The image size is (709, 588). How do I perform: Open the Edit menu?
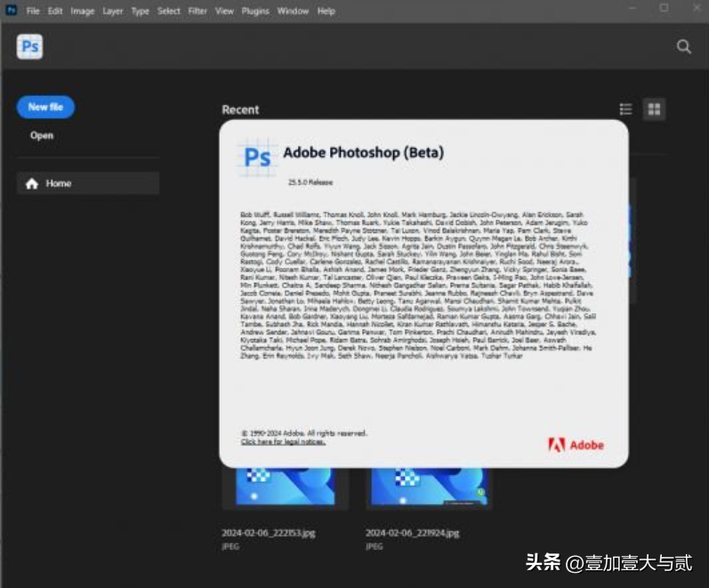tap(55, 11)
